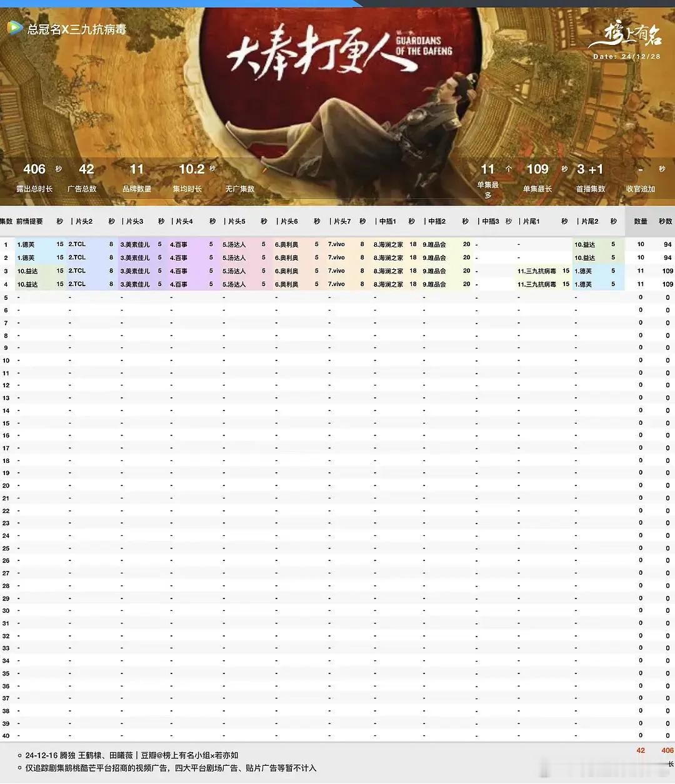Click the 中插2 column header
The height and width of the screenshot is (784, 675).
(x=437, y=221)
